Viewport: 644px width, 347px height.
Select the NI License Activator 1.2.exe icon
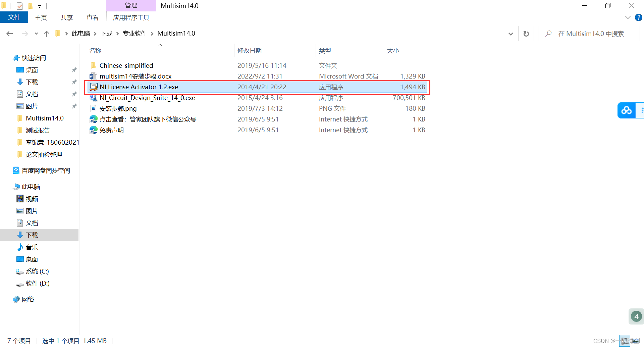click(94, 87)
